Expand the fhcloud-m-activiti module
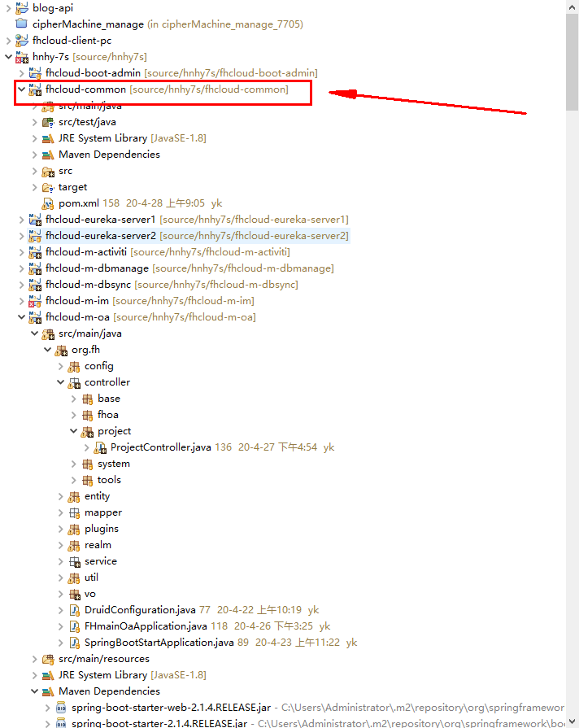The height and width of the screenshot is (728, 579). coord(21,252)
